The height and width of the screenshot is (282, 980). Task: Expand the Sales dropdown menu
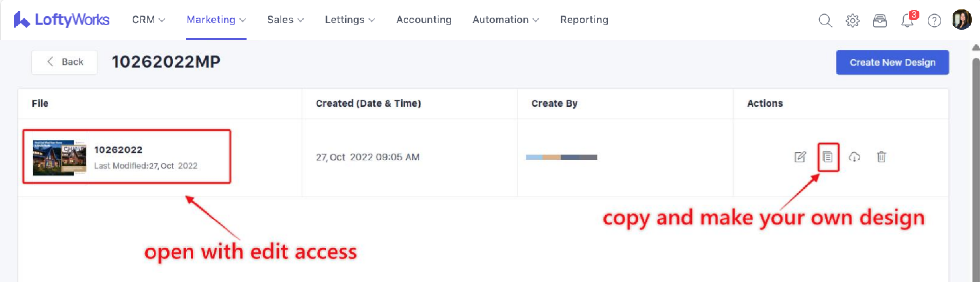[x=285, y=19]
